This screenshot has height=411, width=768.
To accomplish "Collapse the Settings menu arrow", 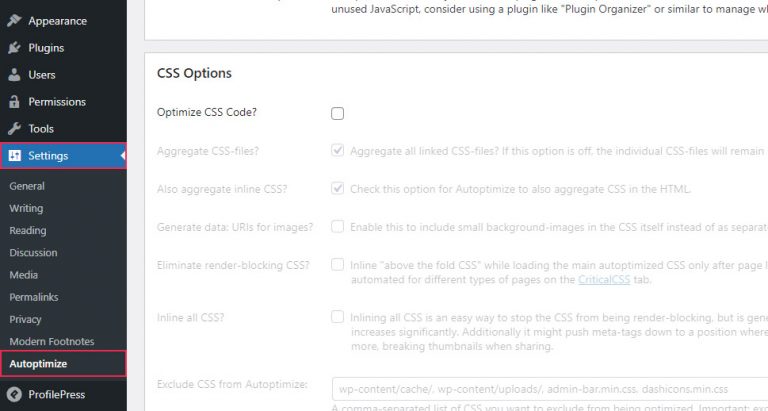I will pos(123,156).
